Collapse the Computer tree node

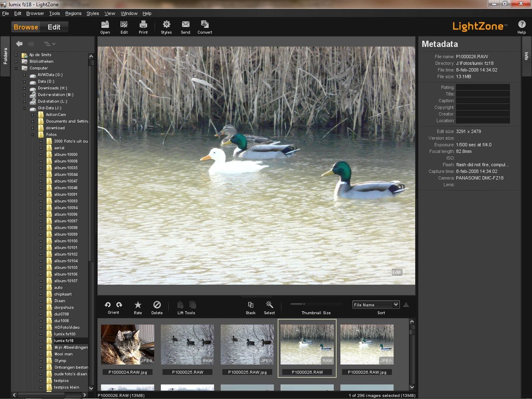pyautogui.click(x=16, y=68)
